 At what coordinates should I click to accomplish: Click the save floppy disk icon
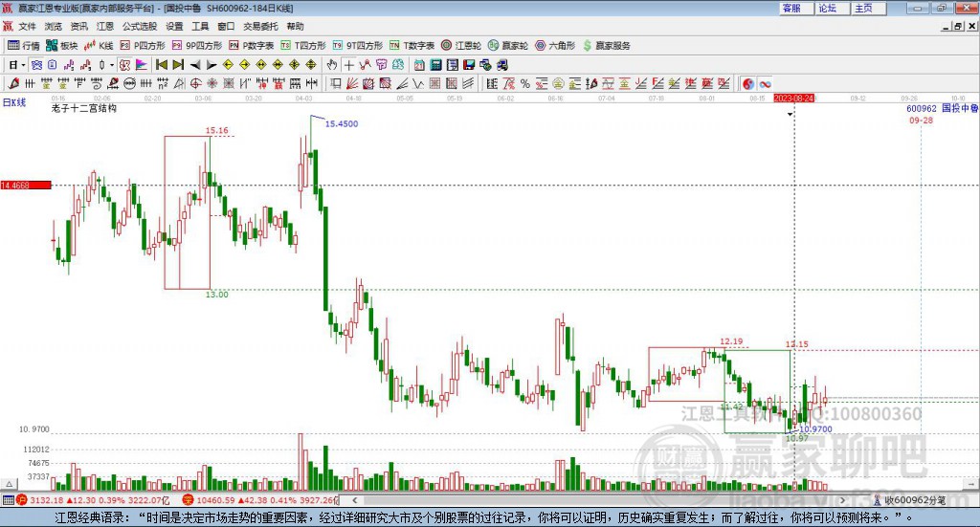click(469, 65)
